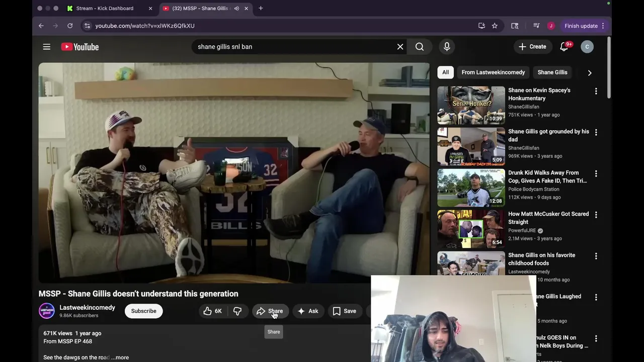Open the Chrome three-dot menu

[603, 26]
